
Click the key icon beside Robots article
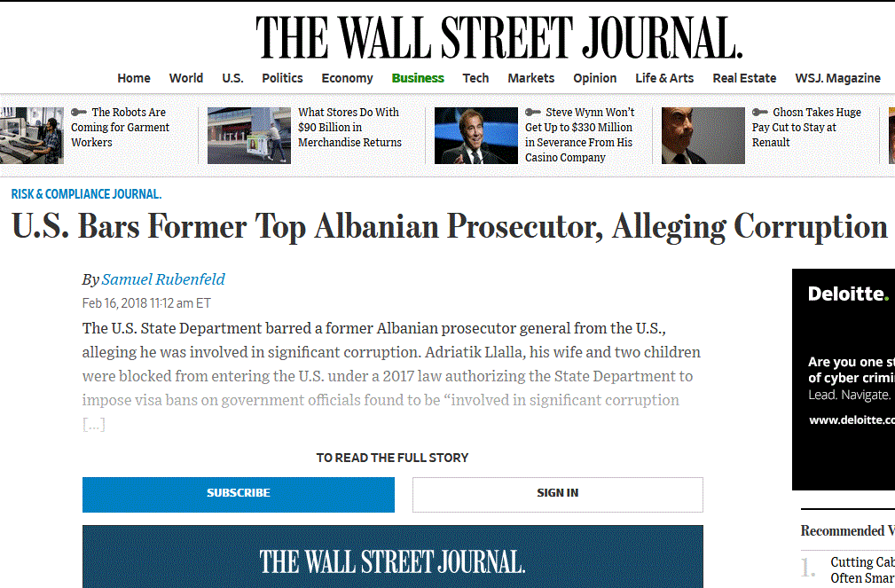click(79, 113)
